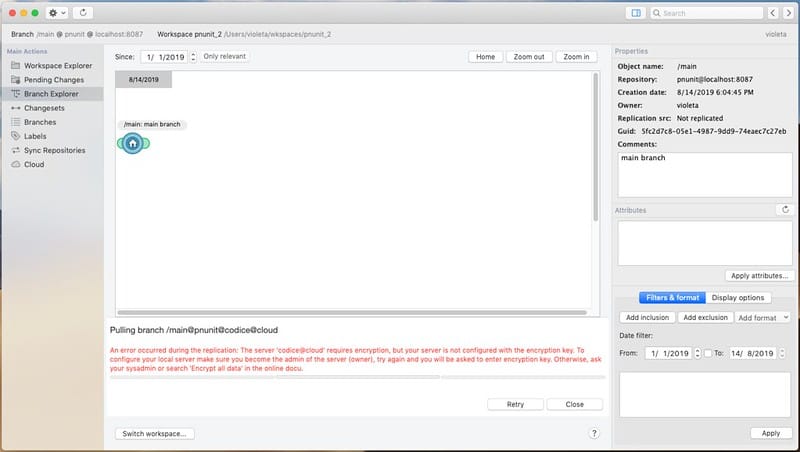This screenshot has width=800, height=452.
Task: Open Branches list view
Action: tap(52, 122)
